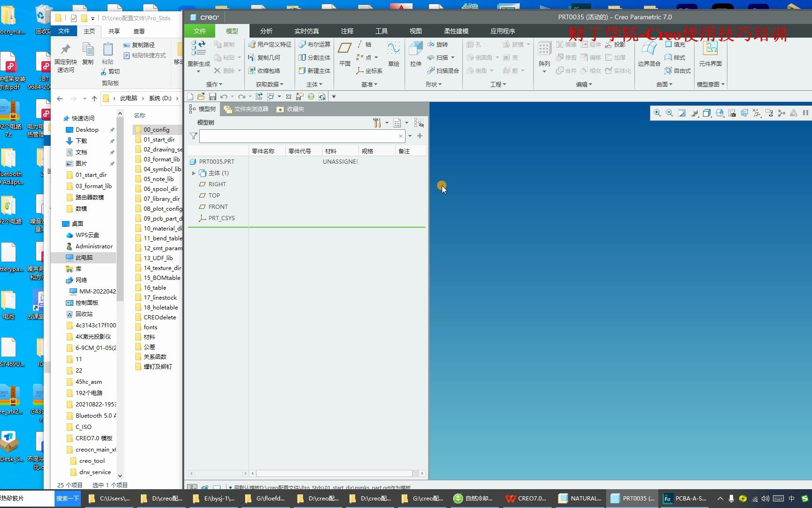The image size is (812, 508).
Task: Click the new file icon in quick access toolbar
Action: pos(190,96)
